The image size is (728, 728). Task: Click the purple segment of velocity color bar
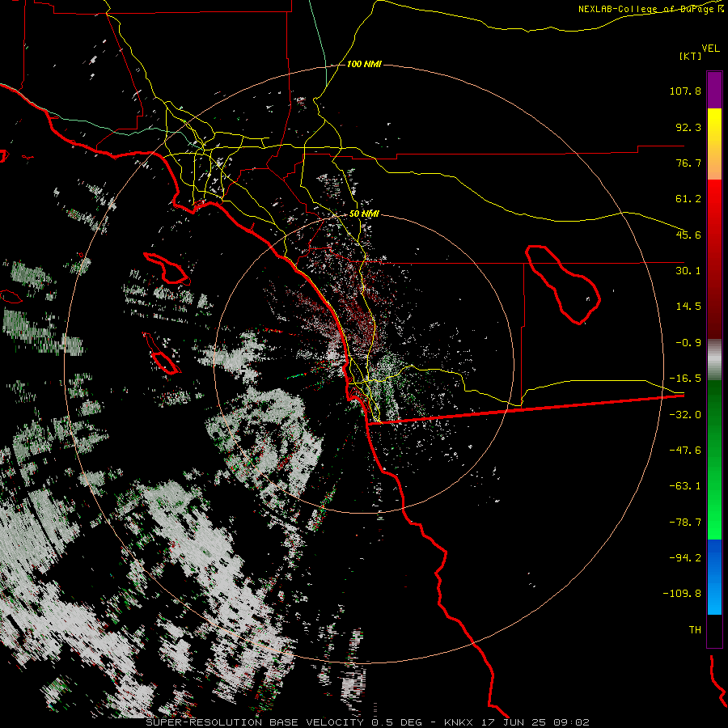tap(714, 90)
